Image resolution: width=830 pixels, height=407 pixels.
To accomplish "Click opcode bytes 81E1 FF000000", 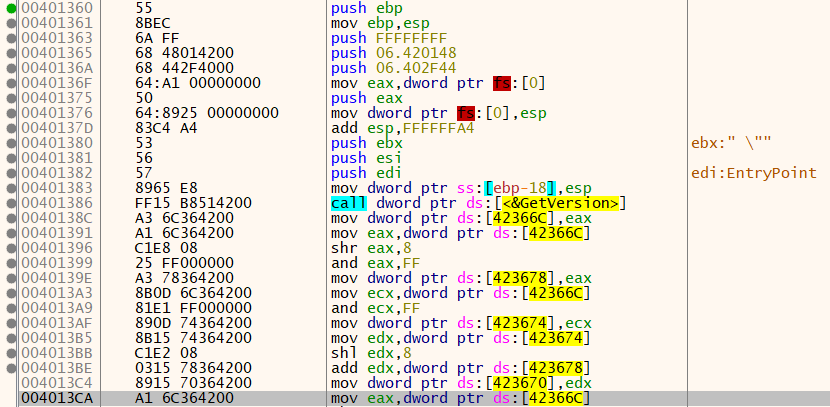I will pos(193,307).
